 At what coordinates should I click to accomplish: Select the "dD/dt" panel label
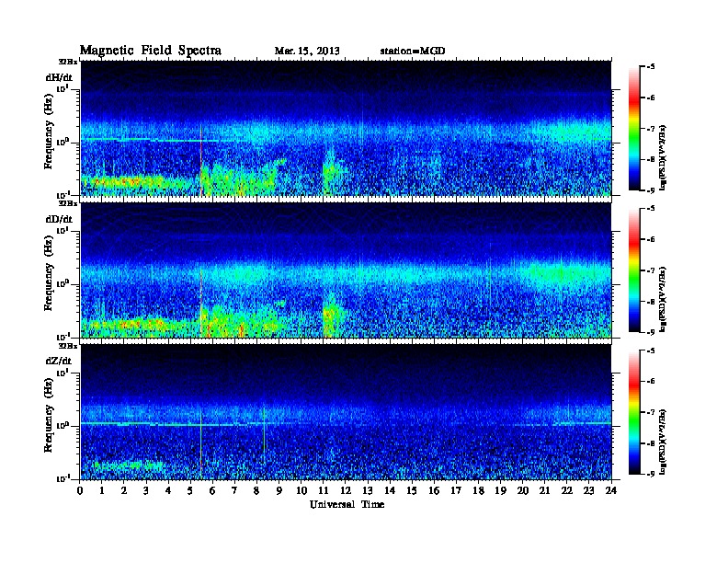coord(59,219)
